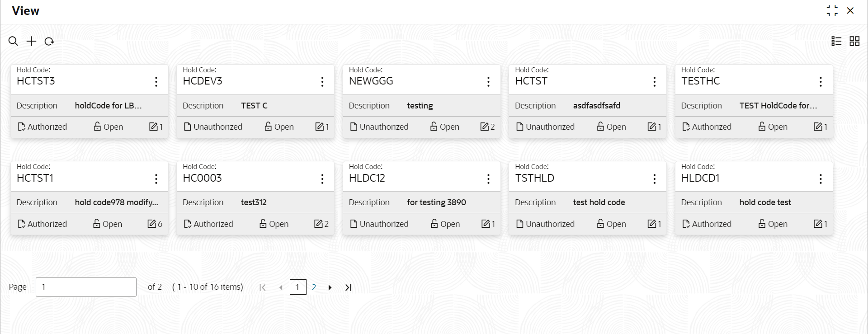Select the TSTHLD hold code card
Image resolution: width=868 pixels, height=334 pixels.
535,178
